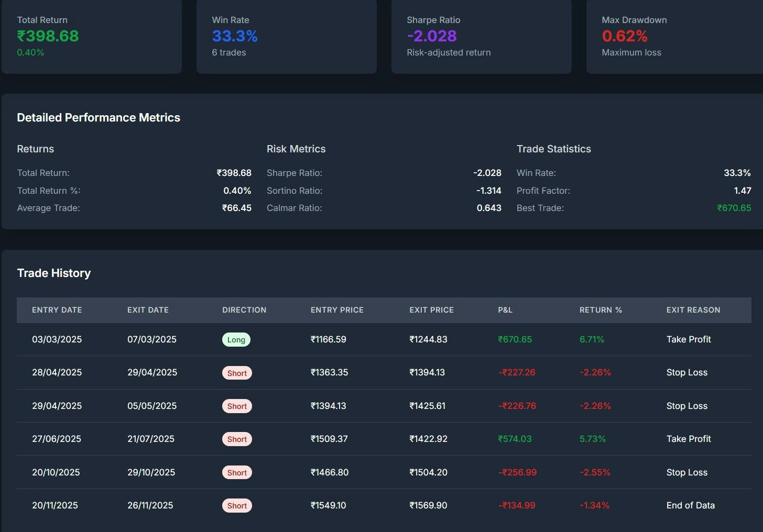The height and width of the screenshot is (532, 763).
Task: Click the DIRECTION column header
Action: (244, 310)
